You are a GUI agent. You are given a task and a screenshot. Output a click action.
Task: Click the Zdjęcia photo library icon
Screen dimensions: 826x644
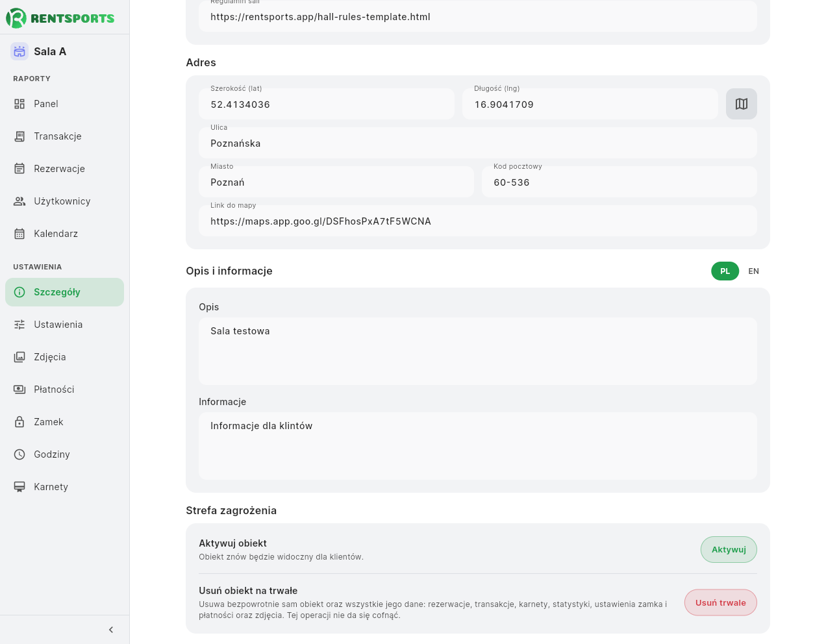tap(19, 357)
